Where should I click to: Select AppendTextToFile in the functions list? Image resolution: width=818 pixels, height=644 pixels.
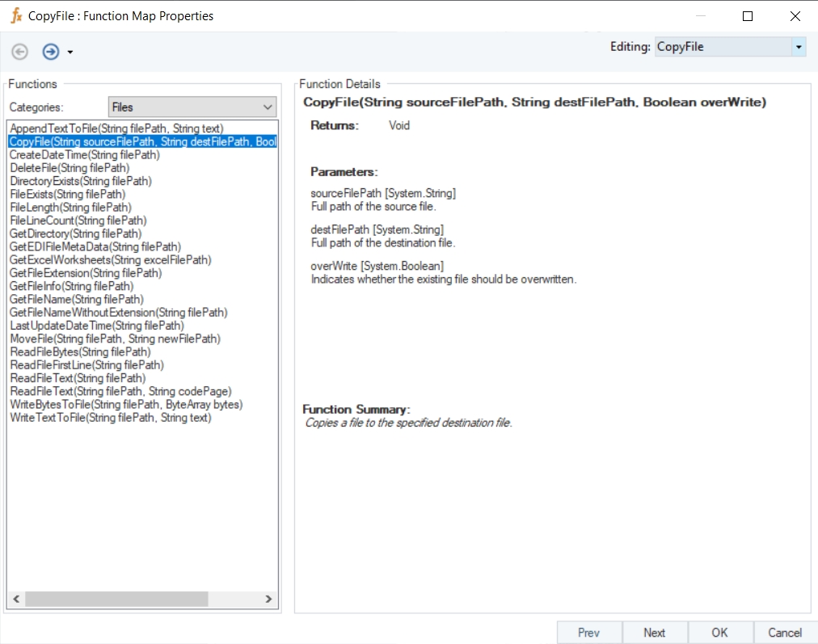[x=116, y=128]
